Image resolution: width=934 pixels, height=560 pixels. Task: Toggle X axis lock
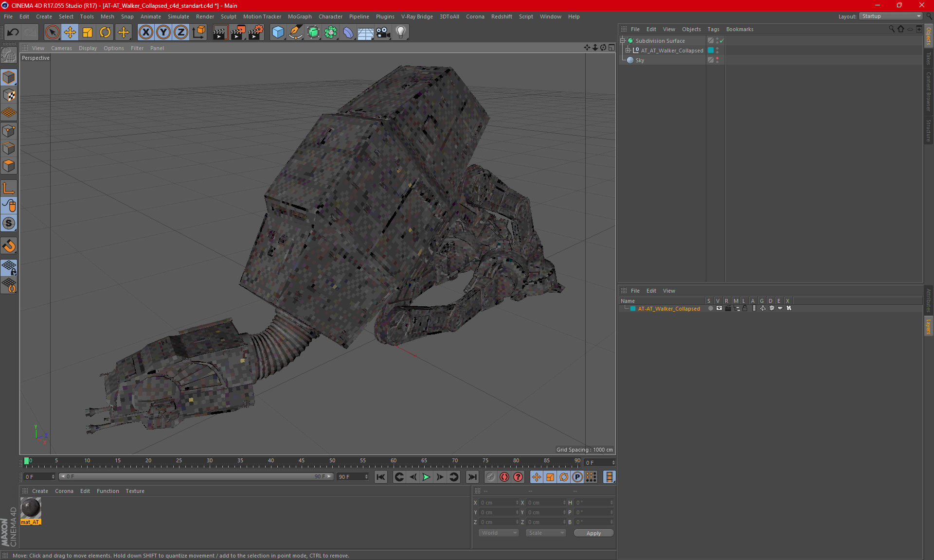click(145, 33)
